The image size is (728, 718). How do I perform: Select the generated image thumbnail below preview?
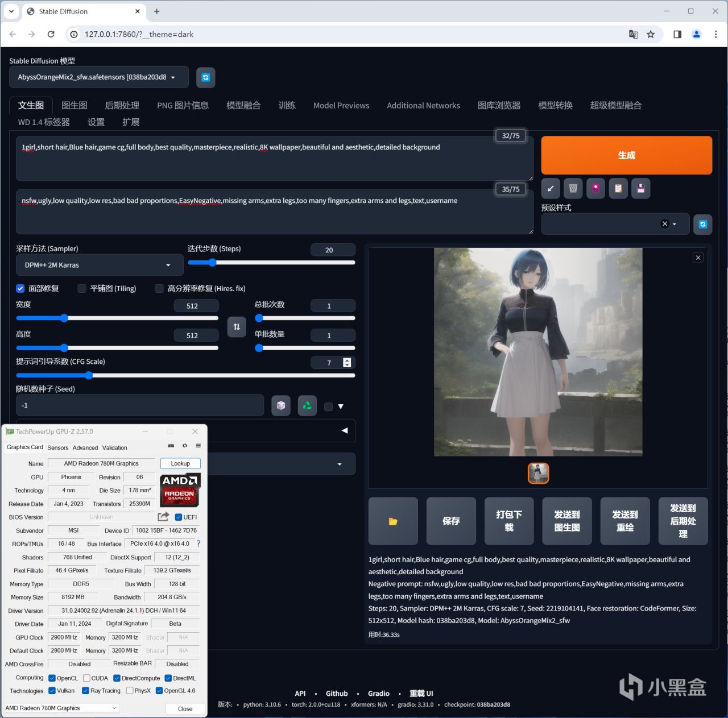tap(538, 473)
